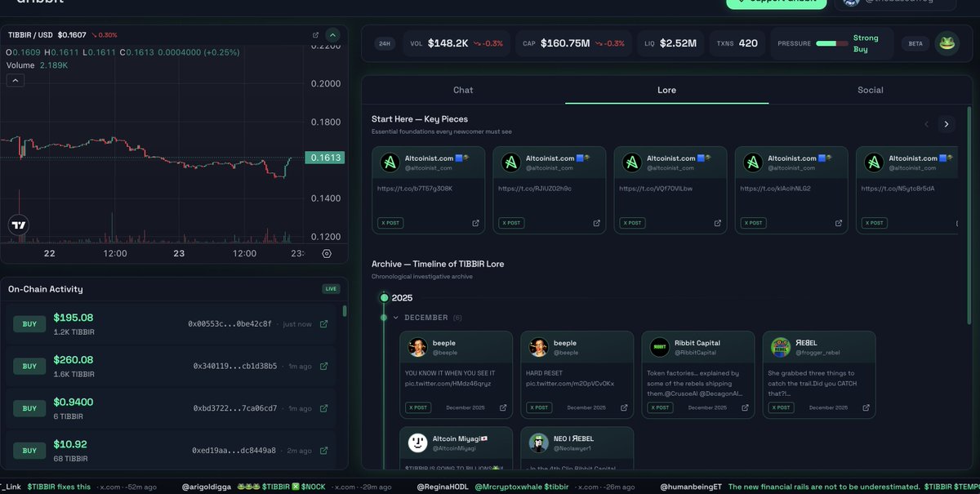The width and height of the screenshot is (980, 494).
Task: Click the $148.2K volume stat
Action: click(x=458, y=43)
